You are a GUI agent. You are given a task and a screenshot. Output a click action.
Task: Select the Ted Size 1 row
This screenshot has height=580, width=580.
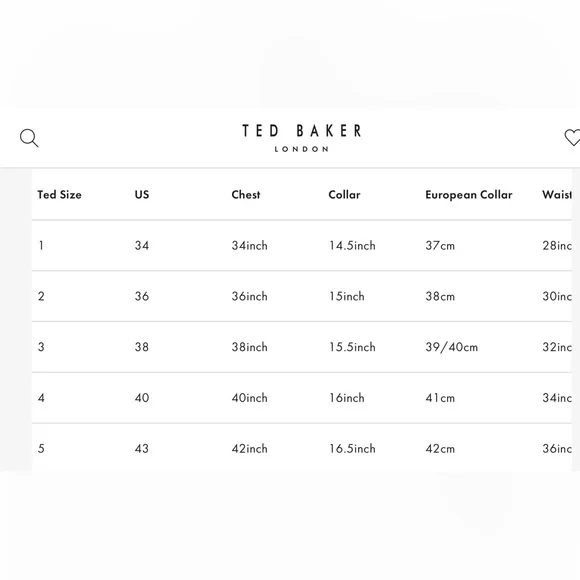coord(301,245)
